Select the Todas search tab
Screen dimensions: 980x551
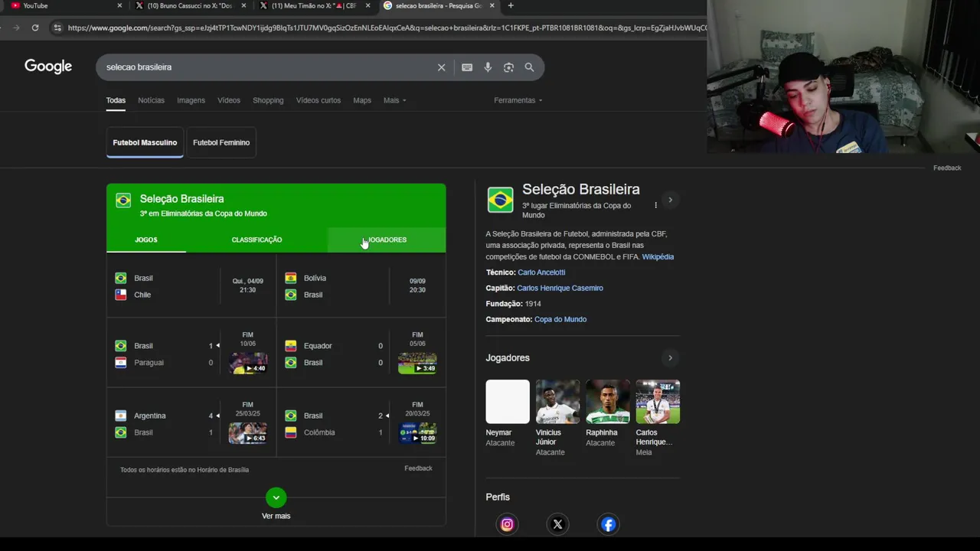[x=116, y=100]
